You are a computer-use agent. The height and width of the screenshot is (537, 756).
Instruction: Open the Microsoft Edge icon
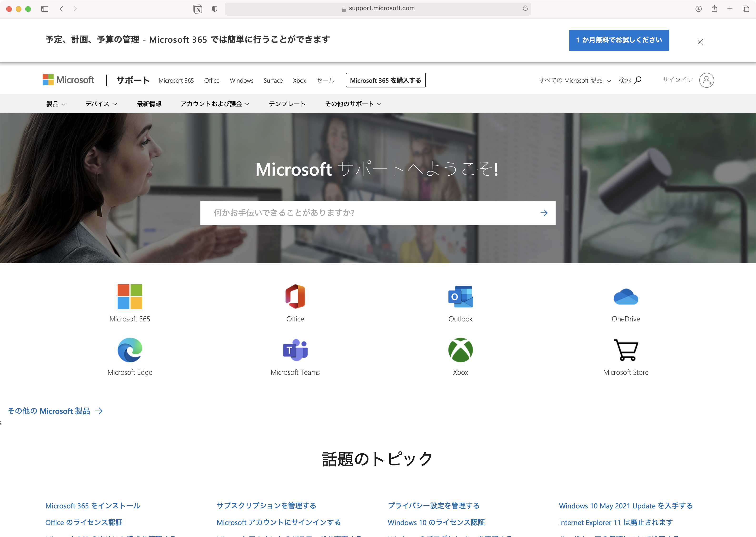coord(130,350)
